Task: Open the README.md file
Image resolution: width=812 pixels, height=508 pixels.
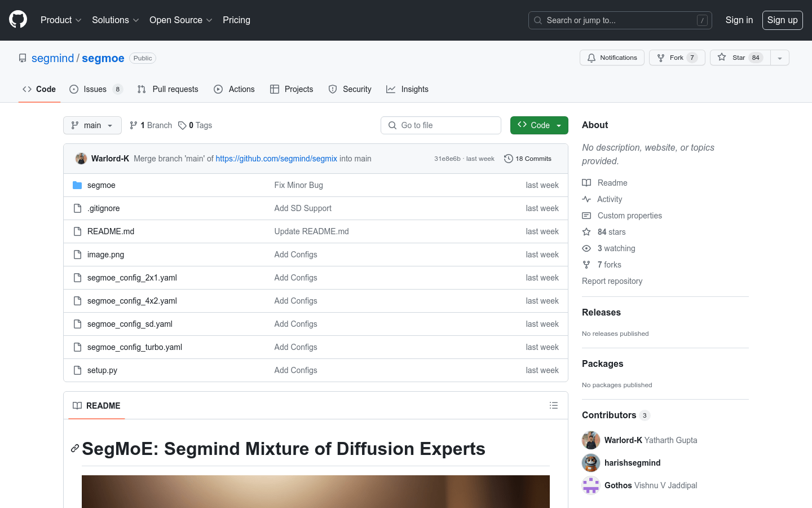Action: tap(111, 231)
